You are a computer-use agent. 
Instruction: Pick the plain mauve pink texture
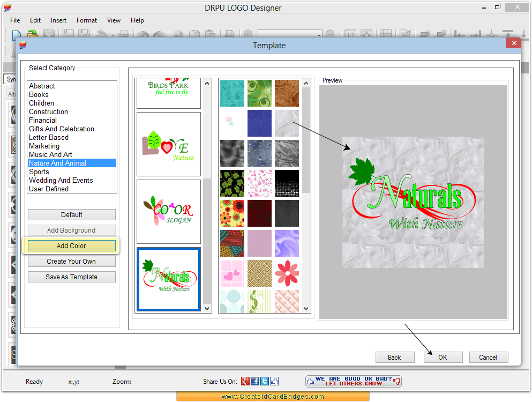pos(259,243)
